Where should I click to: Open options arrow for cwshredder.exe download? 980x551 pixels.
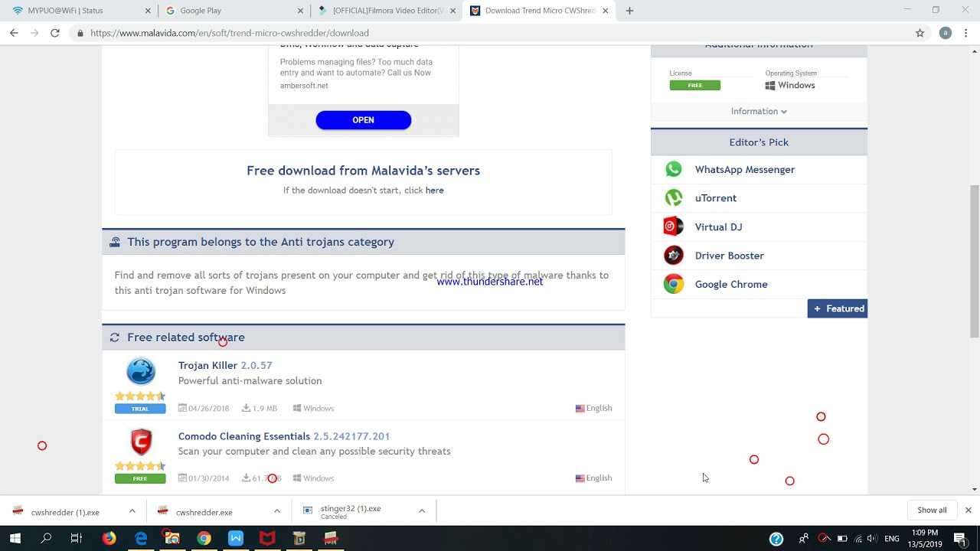pos(276,511)
